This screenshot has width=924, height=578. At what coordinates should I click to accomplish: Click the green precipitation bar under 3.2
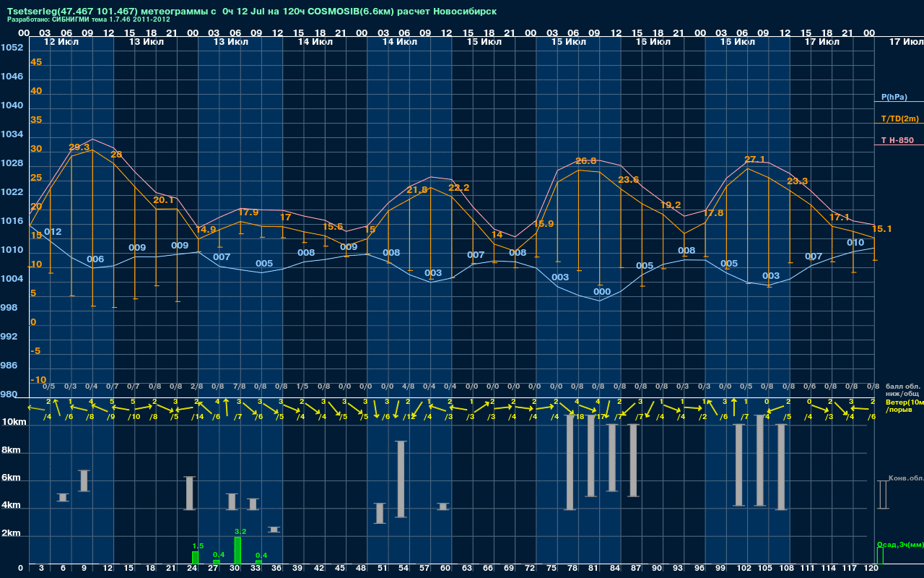pyautogui.click(x=237, y=551)
